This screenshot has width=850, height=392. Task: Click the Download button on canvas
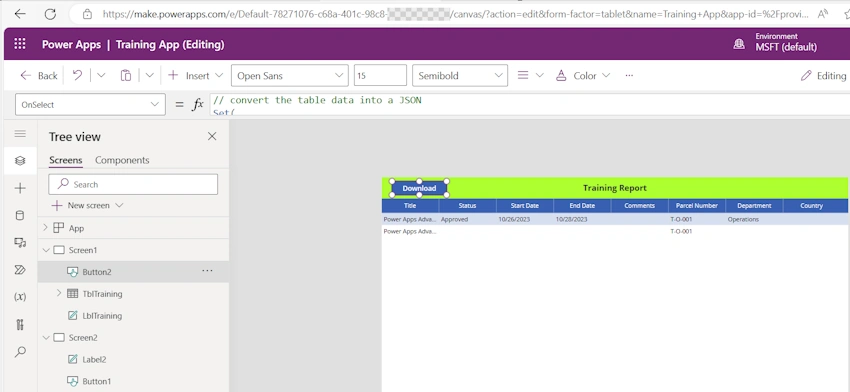point(419,188)
